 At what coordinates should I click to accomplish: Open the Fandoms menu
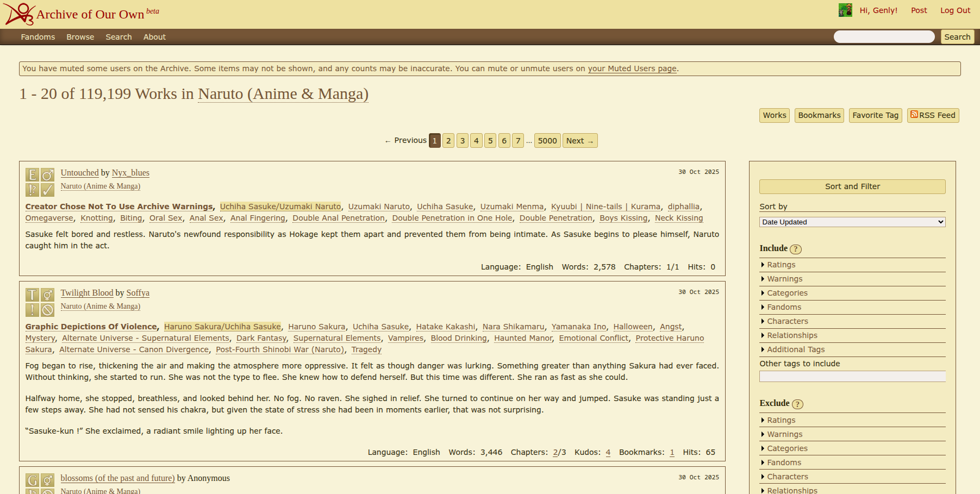click(x=38, y=37)
